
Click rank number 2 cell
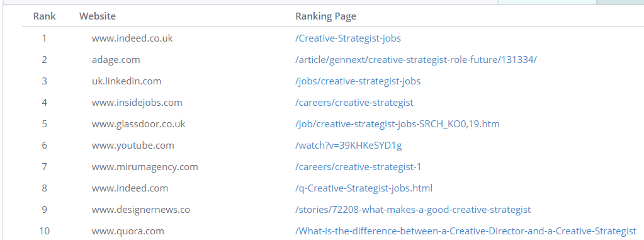44,60
